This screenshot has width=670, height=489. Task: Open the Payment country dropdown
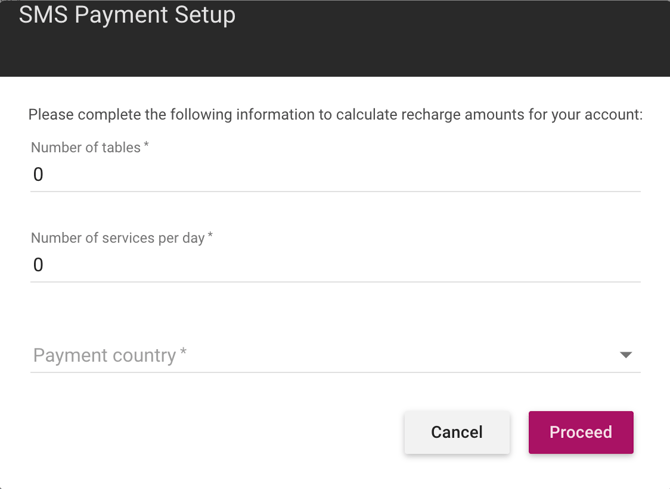335,355
